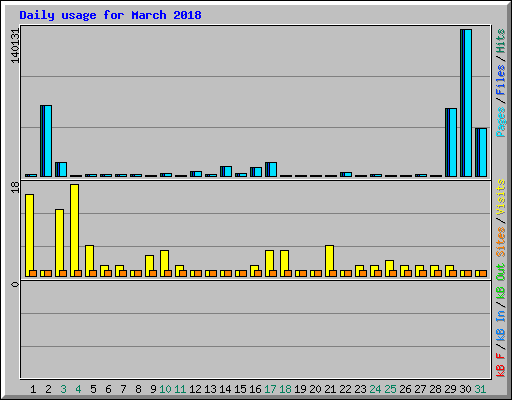Click day 14 on the x-axis
The width and height of the screenshot is (512, 400).
coord(225,389)
